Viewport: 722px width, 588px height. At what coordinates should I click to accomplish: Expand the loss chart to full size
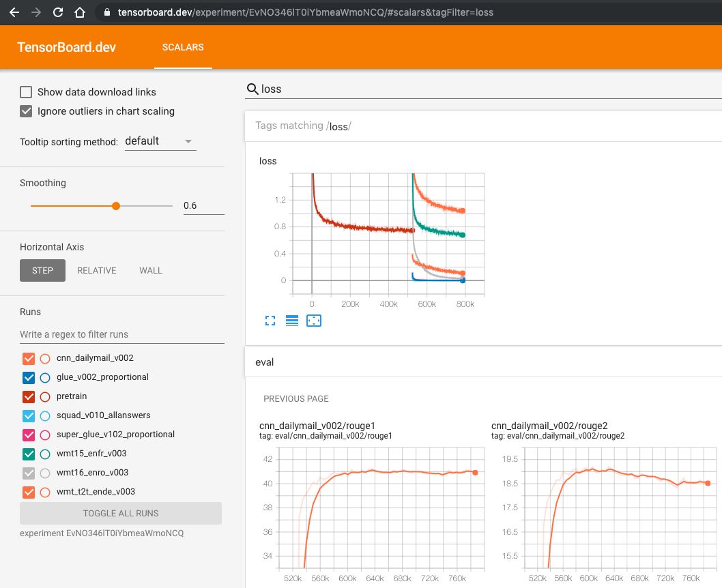(x=270, y=321)
